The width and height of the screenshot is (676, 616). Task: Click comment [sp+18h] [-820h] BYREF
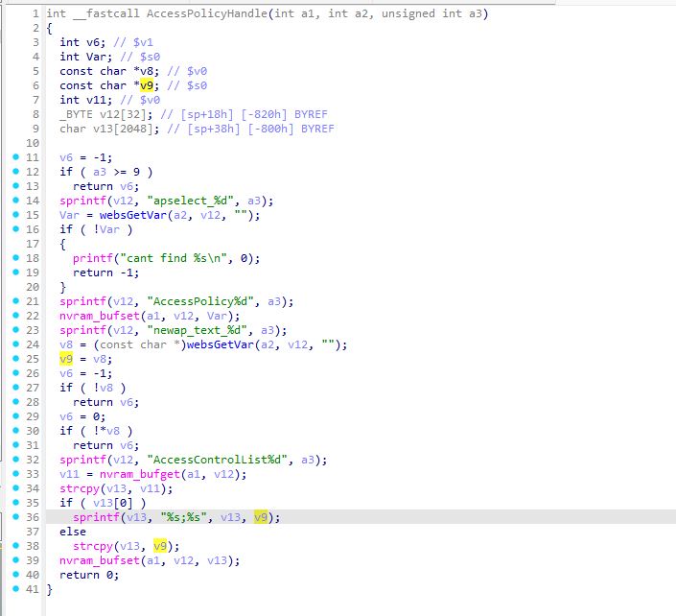[x=254, y=114]
